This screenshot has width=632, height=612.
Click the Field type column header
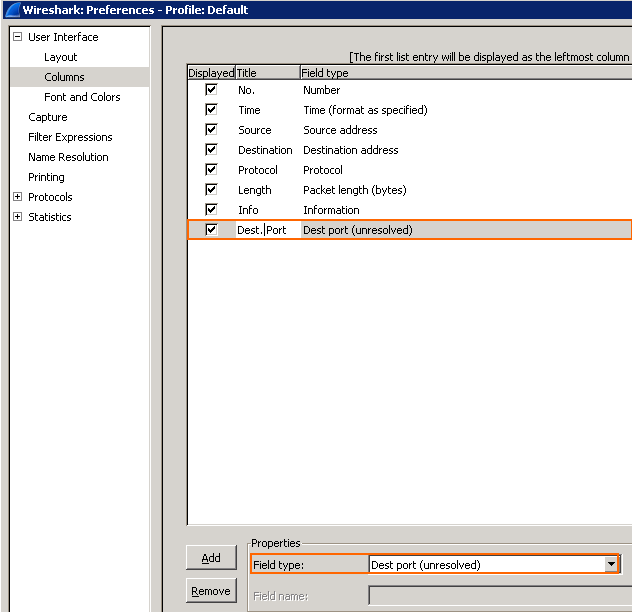466,73
